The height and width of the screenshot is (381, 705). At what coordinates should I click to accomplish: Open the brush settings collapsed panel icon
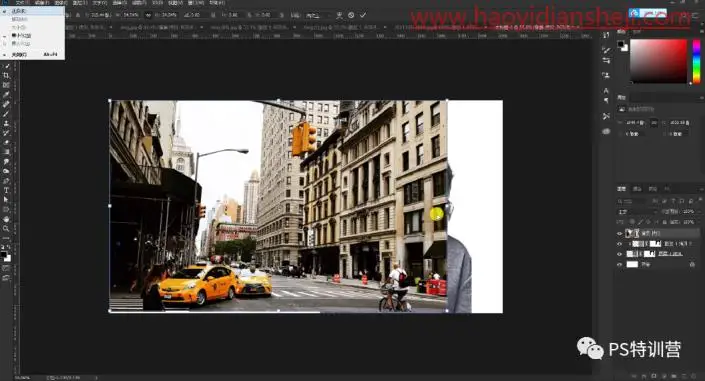pyautogui.click(x=606, y=49)
